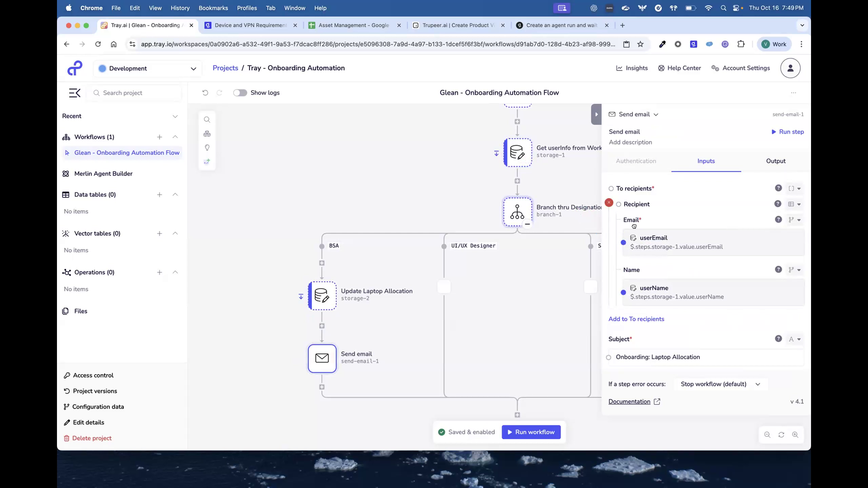Click the help icon next to Subject field
The width and height of the screenshot is (868, 488).
(x=778, y=339)
